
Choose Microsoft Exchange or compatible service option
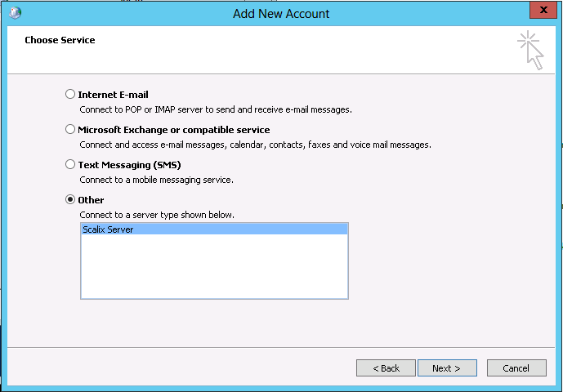coord(70,130)
